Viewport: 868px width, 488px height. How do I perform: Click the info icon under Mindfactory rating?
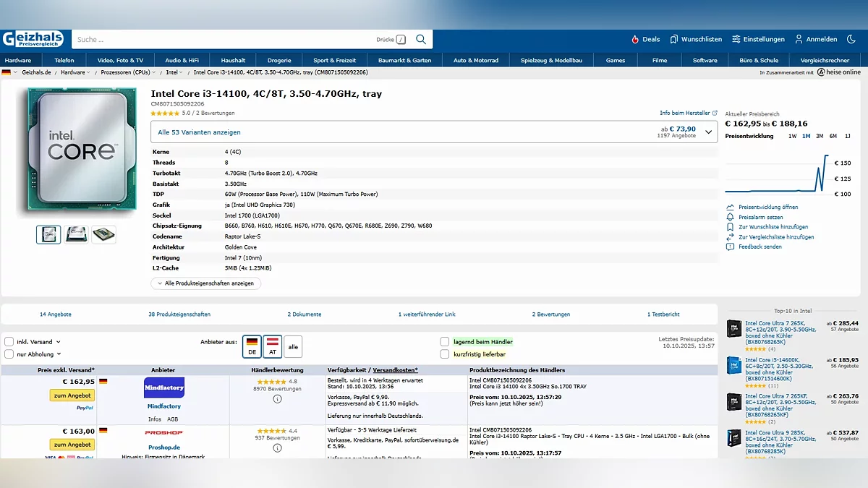(x=277, y=399)
